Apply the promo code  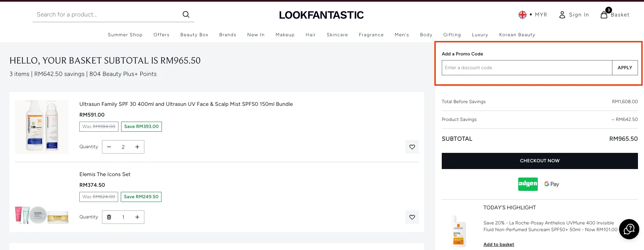tap(625, 68)
